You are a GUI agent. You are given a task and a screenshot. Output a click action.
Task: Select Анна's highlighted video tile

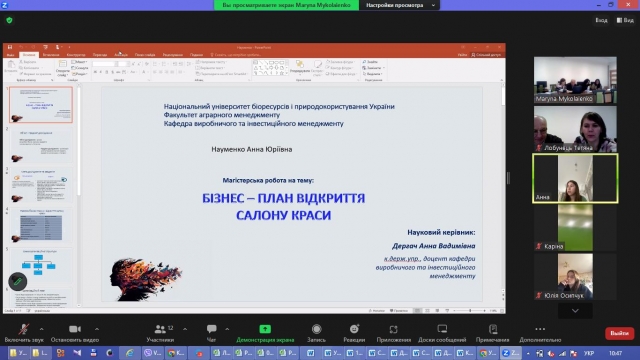[x=575, y=178]
